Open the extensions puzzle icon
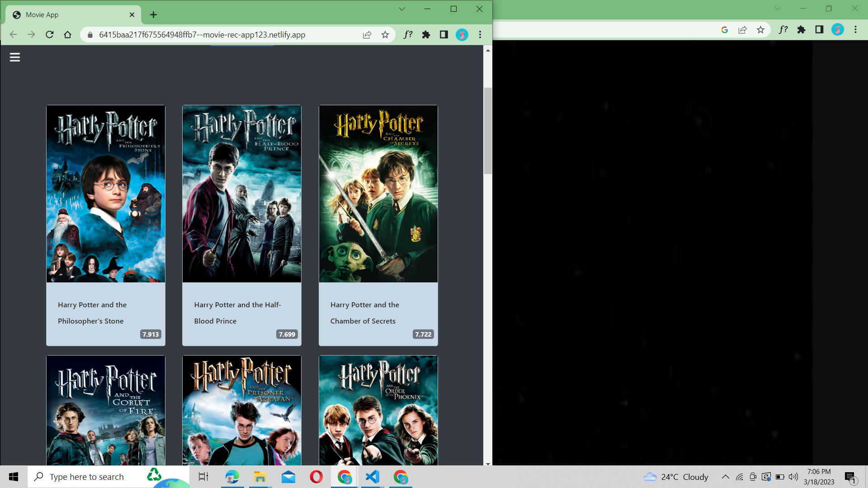 click(426, 35)
